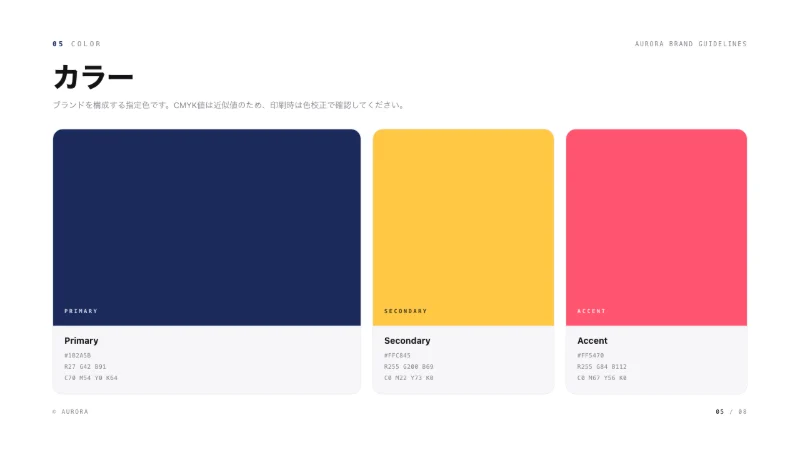Click the Accent hex code #FF5470
Screen dimensions: 800x450
(x=590, y=356)
